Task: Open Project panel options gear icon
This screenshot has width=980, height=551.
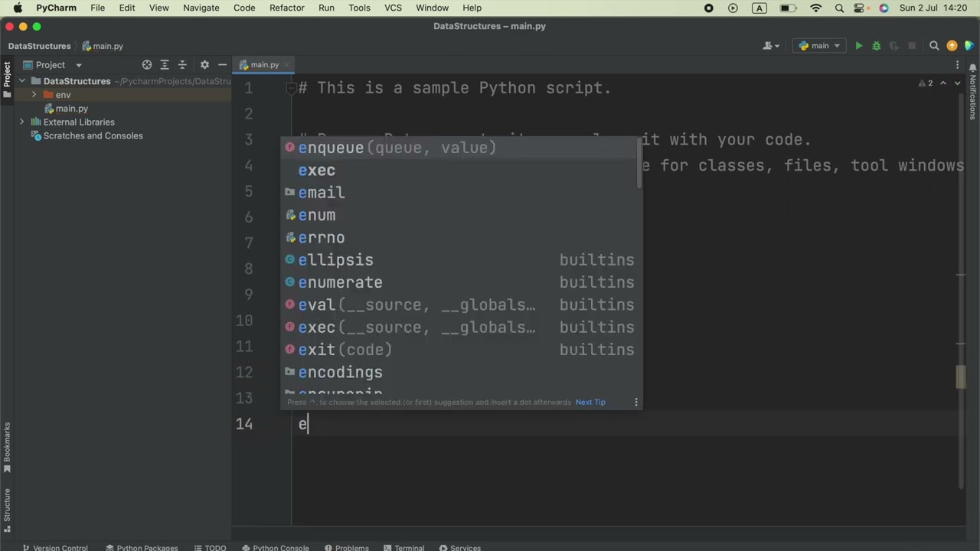Action: pyautogui.click(x=204, y=65)
